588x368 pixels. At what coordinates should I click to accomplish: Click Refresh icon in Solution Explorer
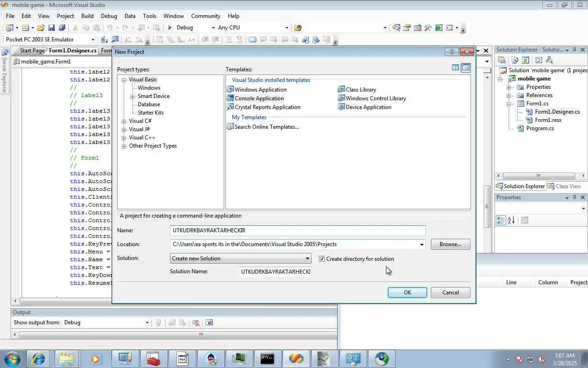(526, 60)
